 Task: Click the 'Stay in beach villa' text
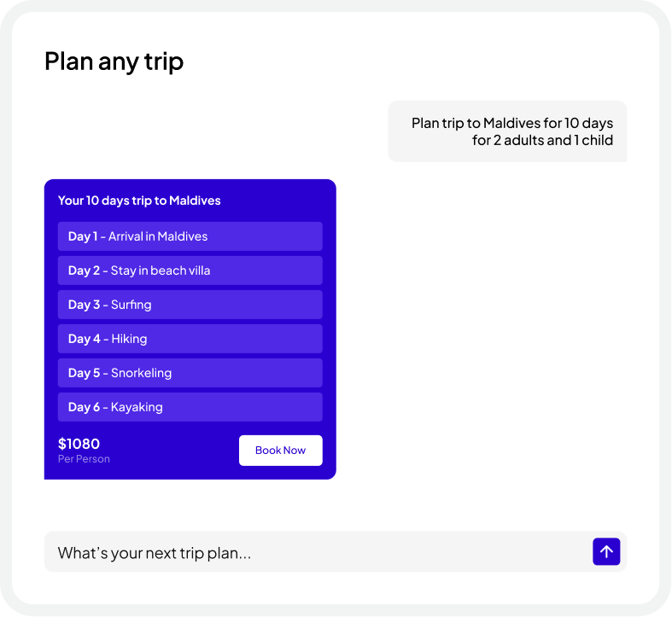point(161,271)
